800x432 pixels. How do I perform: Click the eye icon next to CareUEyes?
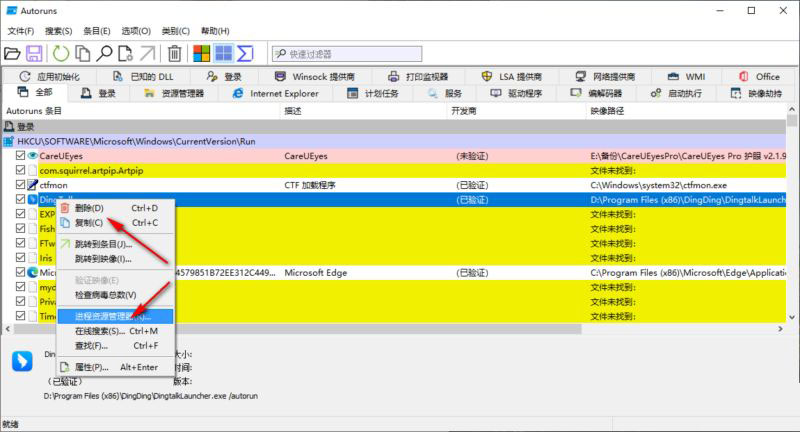(x=33, y=156)
